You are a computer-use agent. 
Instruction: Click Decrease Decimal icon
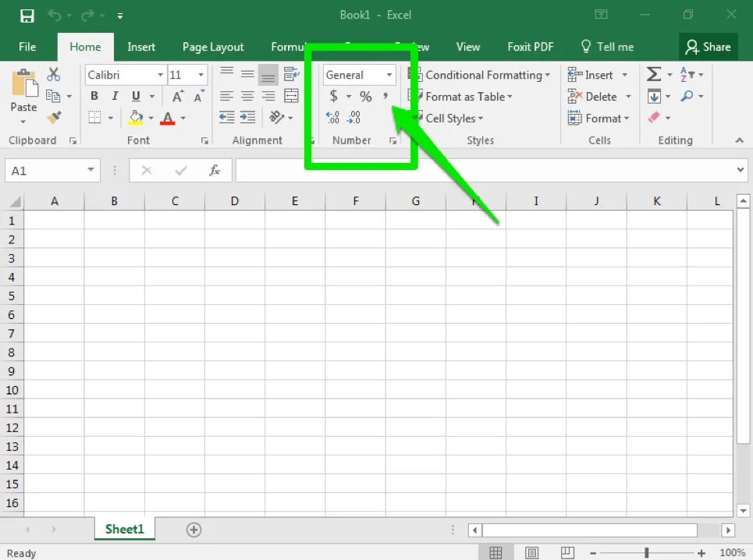pos(354,117)
